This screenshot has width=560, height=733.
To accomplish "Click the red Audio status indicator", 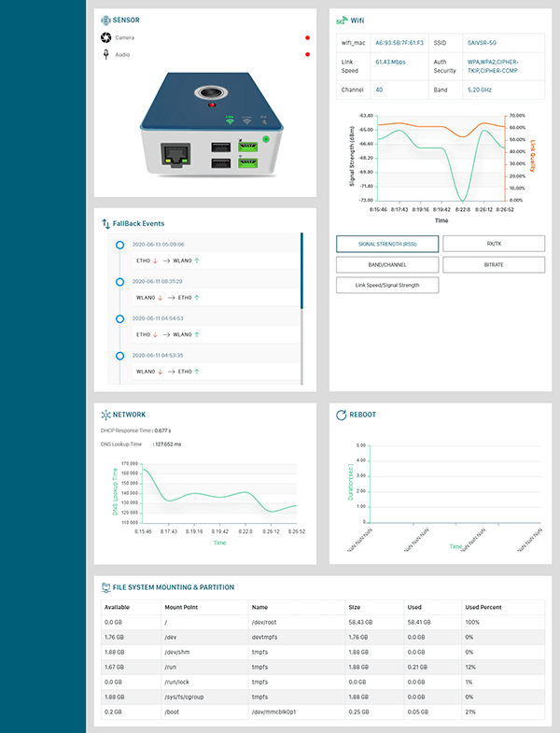I will 307,55.
